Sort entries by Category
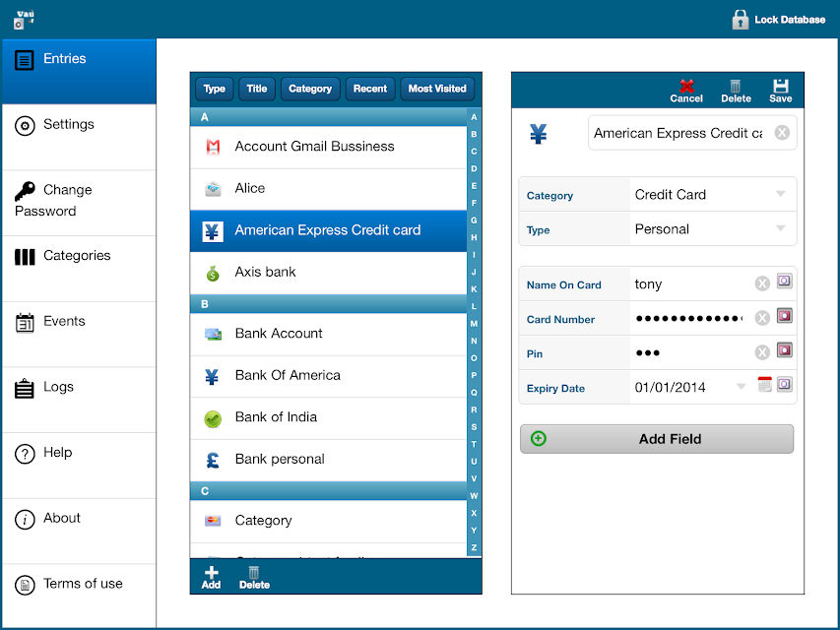The image size is (840, 630). [310, 89]
